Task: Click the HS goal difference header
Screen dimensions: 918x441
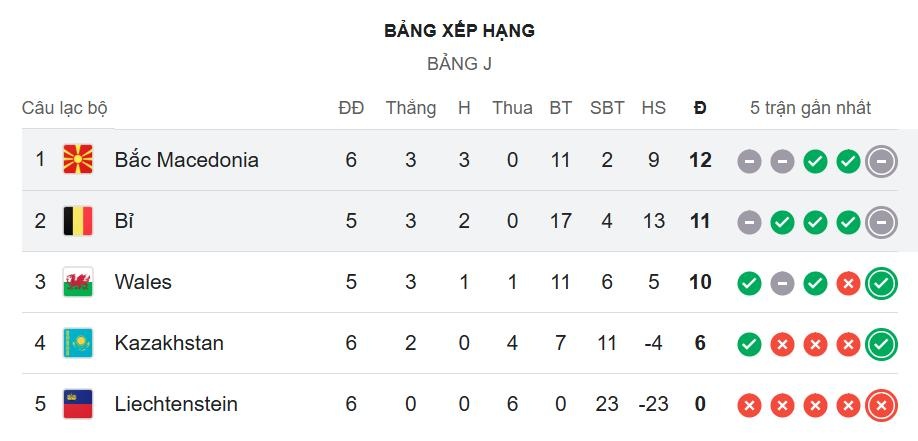Action: point(653,108)
